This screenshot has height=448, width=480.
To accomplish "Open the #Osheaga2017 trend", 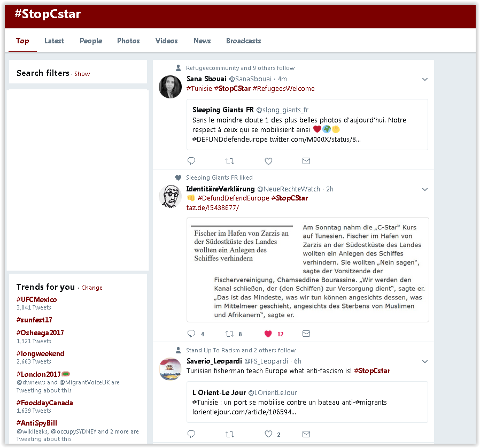I will tap(40, 333).
